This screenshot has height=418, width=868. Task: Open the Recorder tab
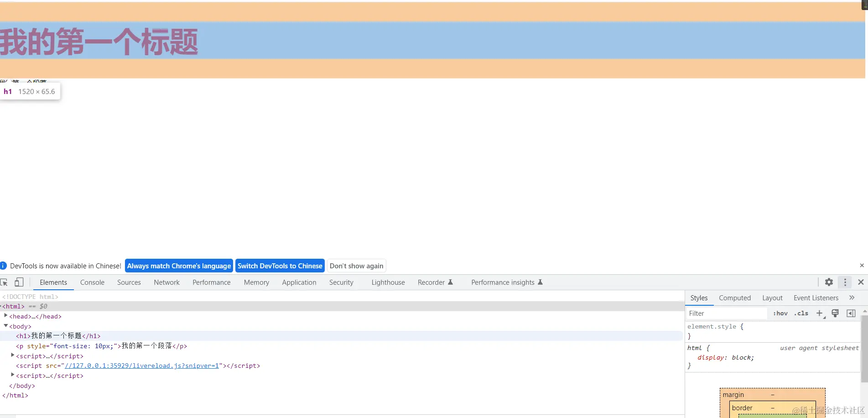(x=435, y=282)
